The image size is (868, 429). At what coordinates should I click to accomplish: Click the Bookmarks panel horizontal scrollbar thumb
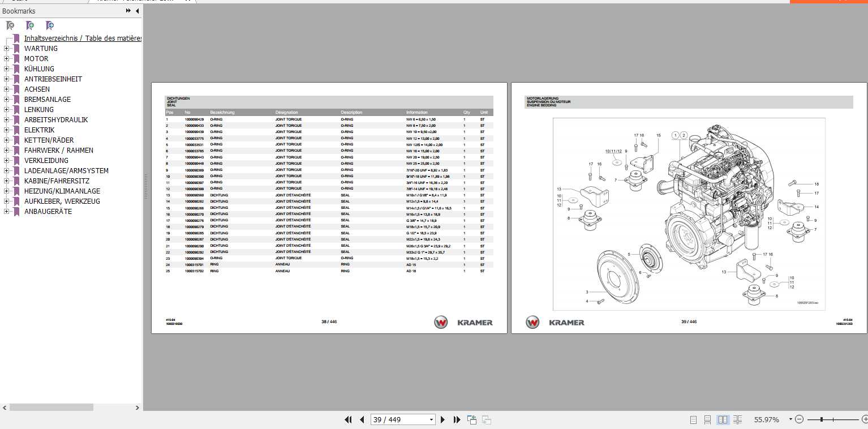[51, 407]
